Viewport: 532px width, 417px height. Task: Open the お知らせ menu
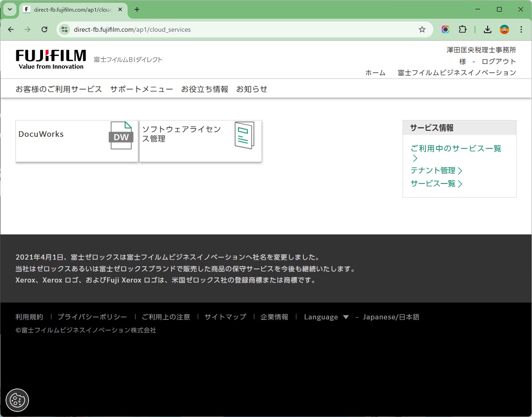pyautogui.click(x=252, y=89)
